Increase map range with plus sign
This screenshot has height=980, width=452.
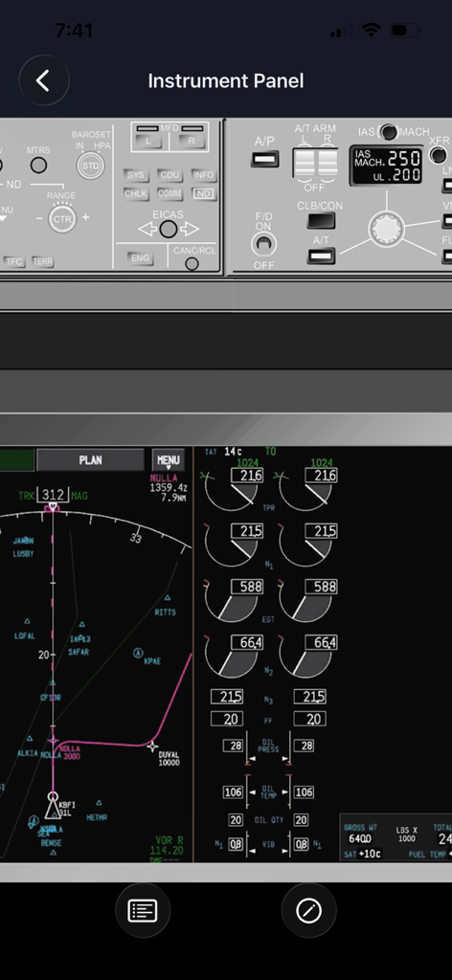(85, 218)
